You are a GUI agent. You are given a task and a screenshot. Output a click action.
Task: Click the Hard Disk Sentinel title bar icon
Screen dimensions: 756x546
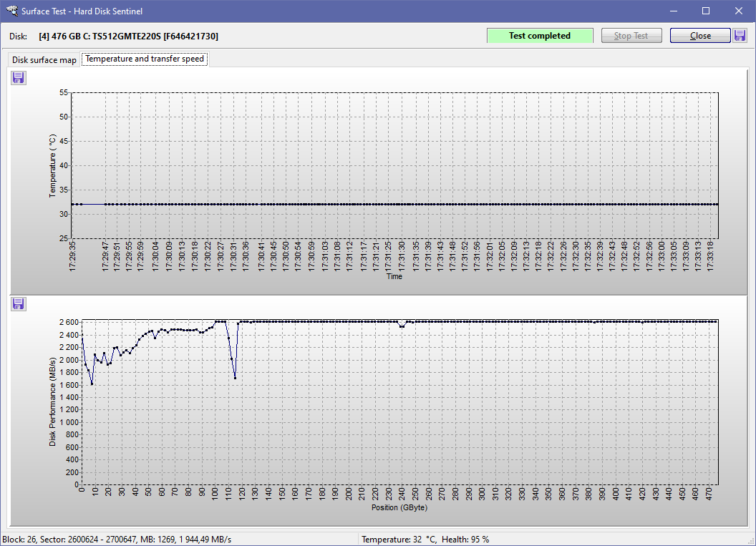(11, 11)
